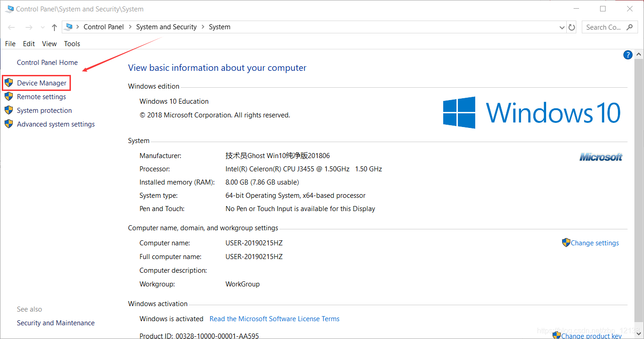The height and width of the screenshot is (339, 644).
Task: Go forward with the Forward arrow
Action: (28, 27)
